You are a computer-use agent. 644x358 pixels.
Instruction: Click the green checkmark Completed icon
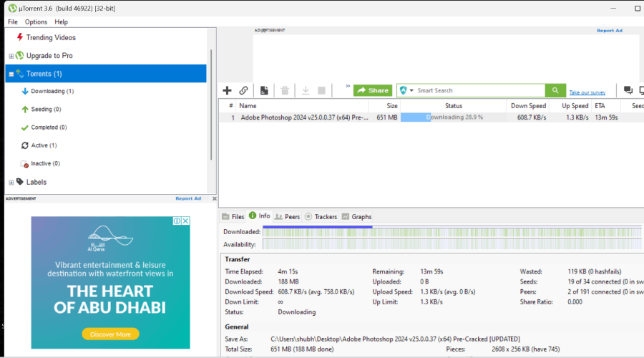point(24,128)
